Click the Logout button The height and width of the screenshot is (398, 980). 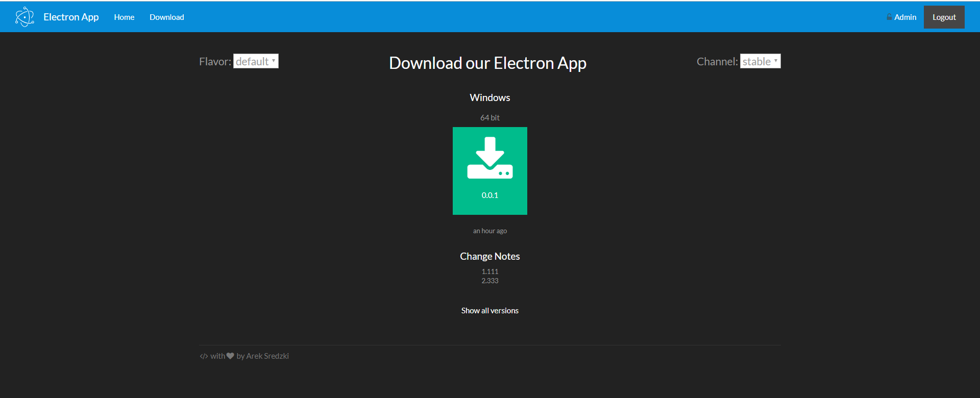point(944,17)
